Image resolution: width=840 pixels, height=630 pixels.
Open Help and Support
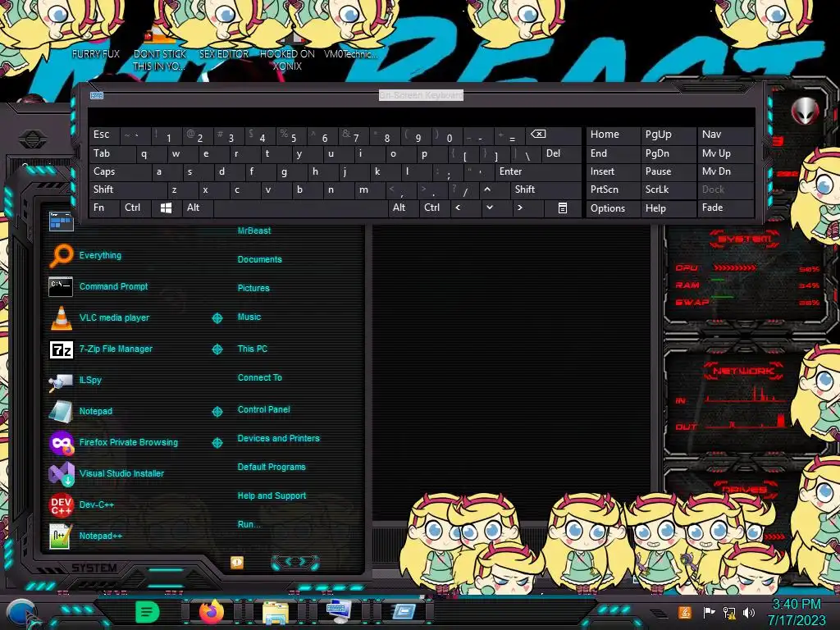(272, 496)
